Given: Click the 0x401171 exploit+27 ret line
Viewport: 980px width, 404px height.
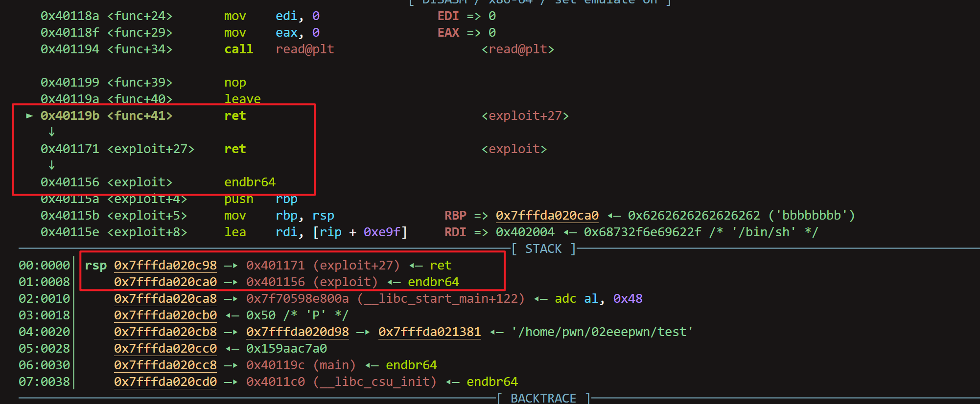Looking at the screenshot, I should tap(143, 149).
